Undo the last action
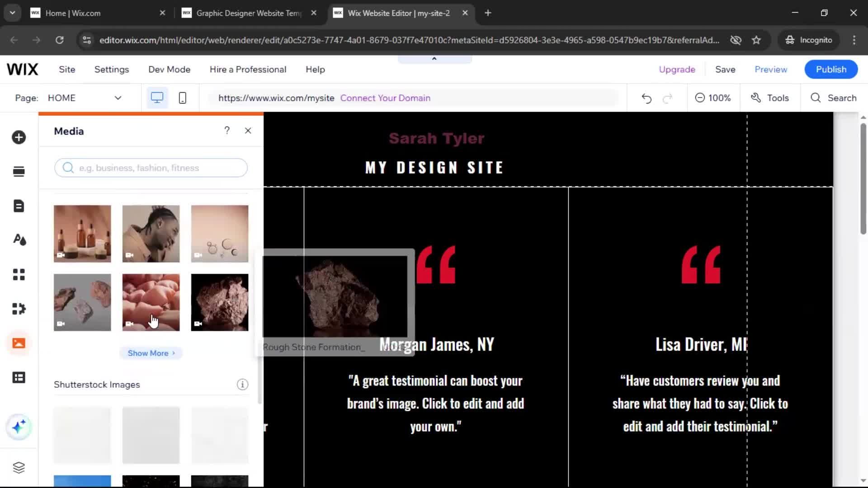 click(646, 98)
